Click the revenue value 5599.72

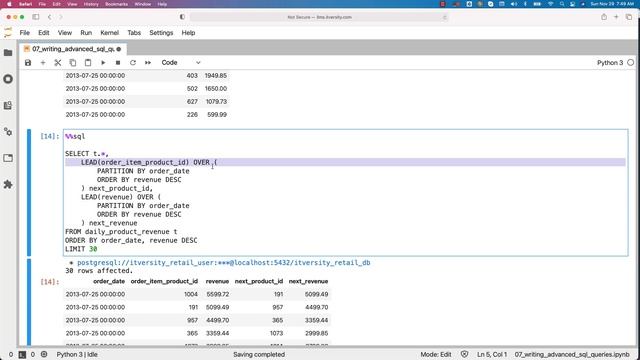218,294
